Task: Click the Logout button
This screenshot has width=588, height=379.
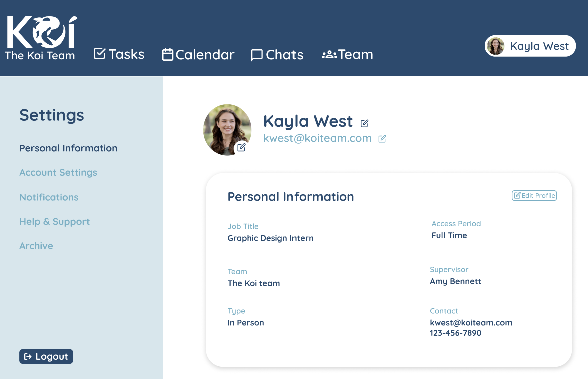Action: coord(46,357)
